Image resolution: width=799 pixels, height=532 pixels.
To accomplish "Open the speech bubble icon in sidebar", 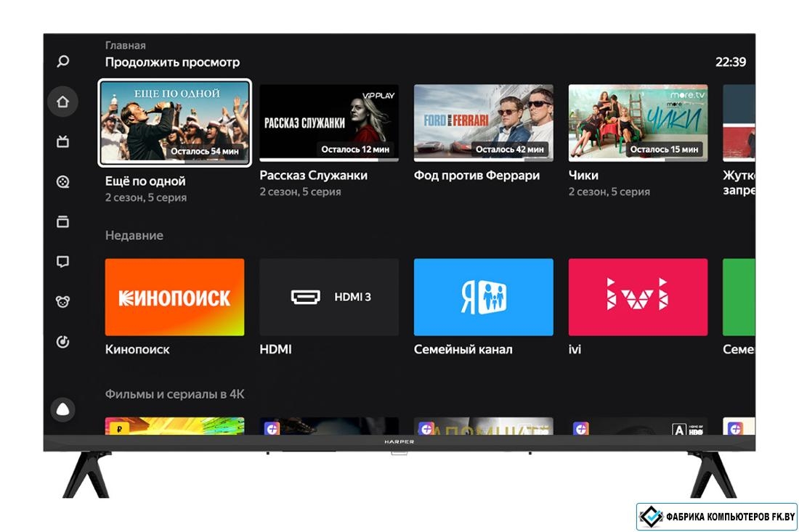I will click(62, 262).
